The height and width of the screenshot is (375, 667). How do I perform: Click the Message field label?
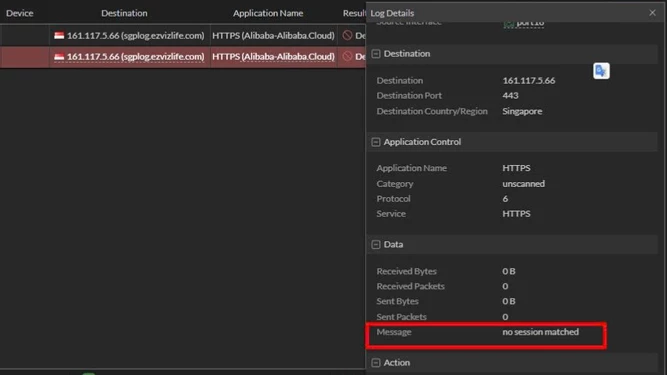[394, 332]
